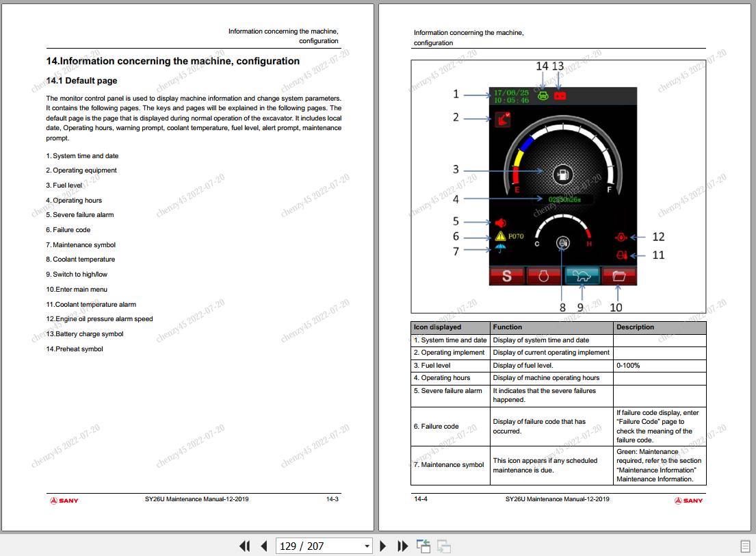Screen dimensions: 756x556
Task: Click list item "4. Operating hours" on left page
Action: tap(74, 201)
